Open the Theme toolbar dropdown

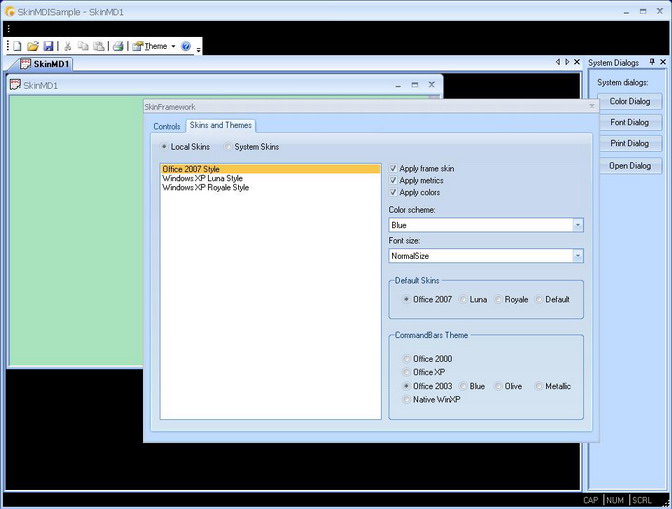click(155, 46)
